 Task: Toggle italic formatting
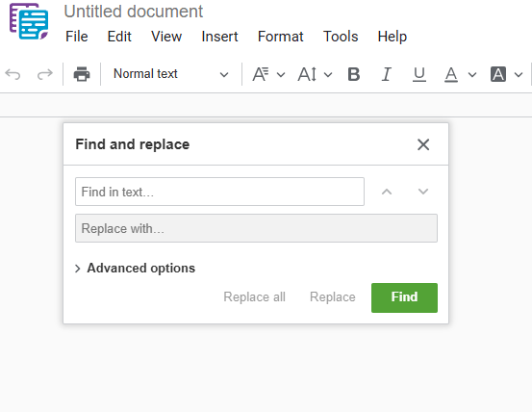click(x=387, y=74)
